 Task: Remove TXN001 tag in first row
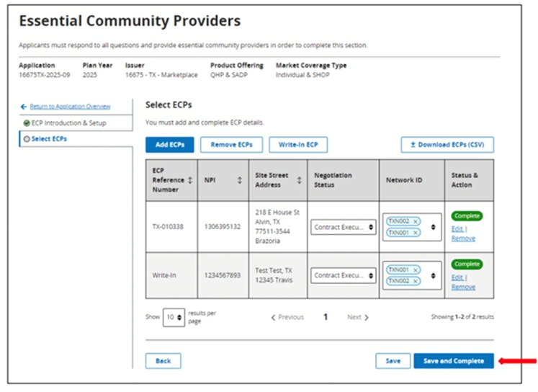(x=416, y=233)
